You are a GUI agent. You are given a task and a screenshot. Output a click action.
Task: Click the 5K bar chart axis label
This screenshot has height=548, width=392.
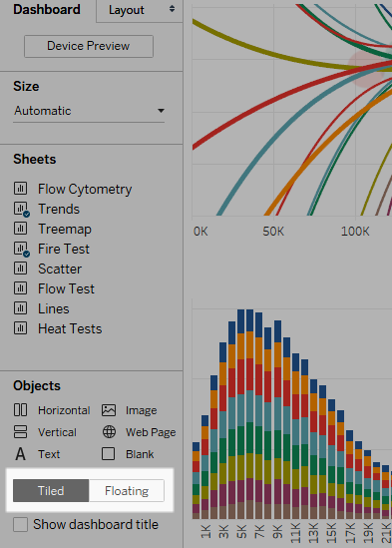241,531
